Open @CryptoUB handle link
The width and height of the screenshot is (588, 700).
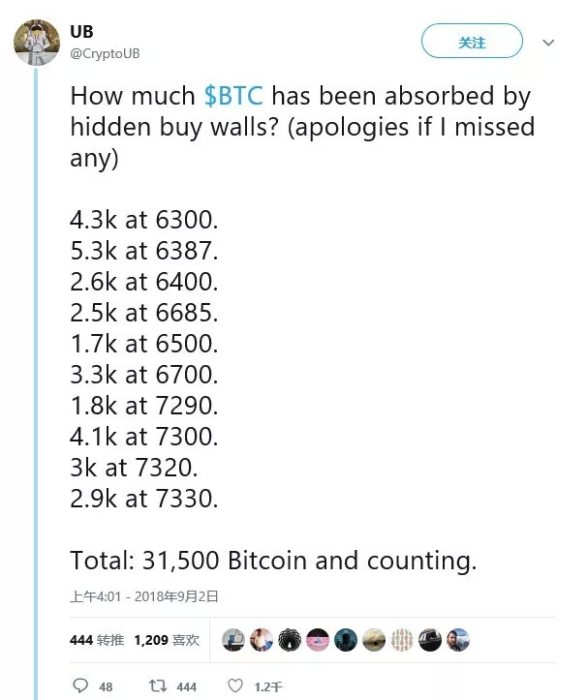105,53
